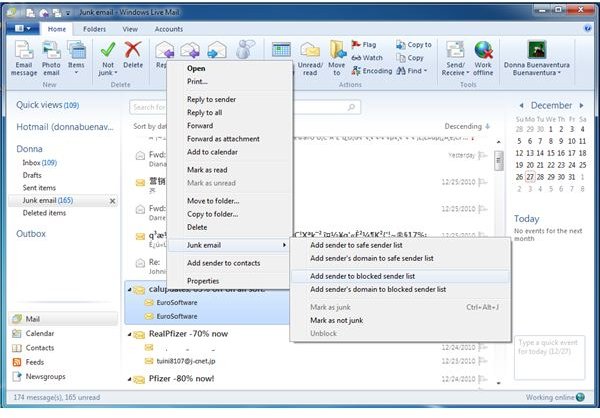
Task: Open the help icon
Action: pyautogui.click(x=587, y=29)
